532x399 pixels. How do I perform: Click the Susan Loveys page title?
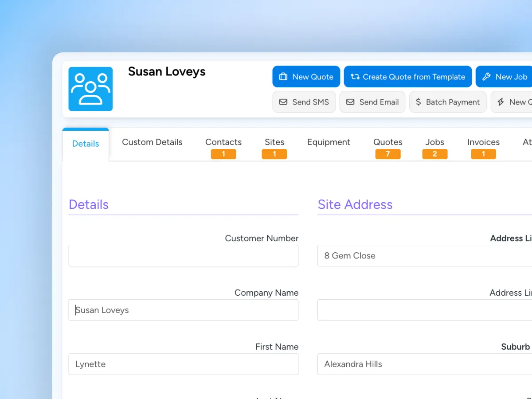coord(167,72)
